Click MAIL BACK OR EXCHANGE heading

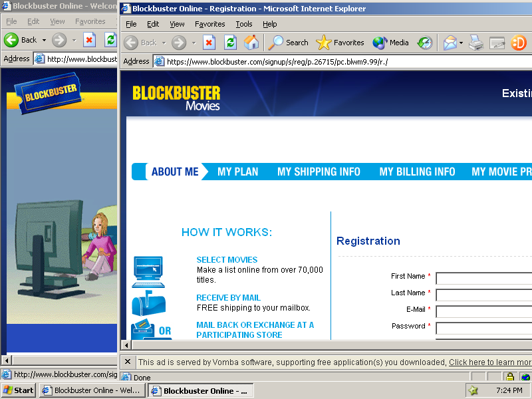point(255,330)
